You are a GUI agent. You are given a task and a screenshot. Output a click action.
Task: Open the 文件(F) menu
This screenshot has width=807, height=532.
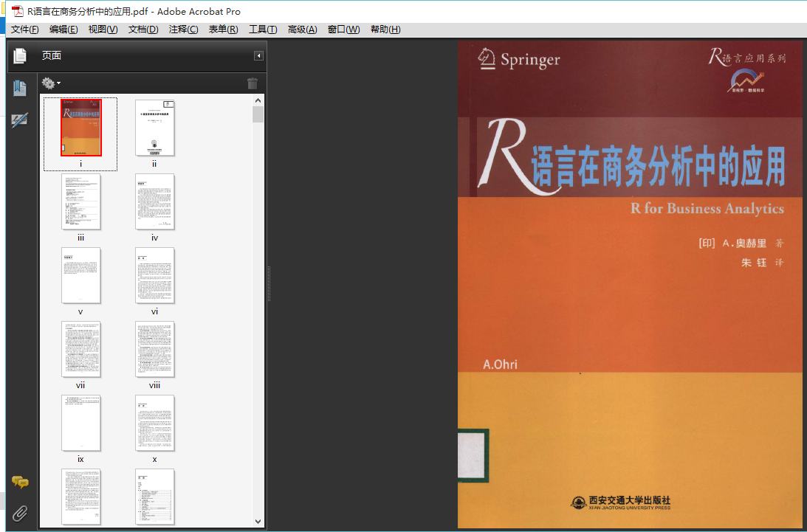[24, 30]
